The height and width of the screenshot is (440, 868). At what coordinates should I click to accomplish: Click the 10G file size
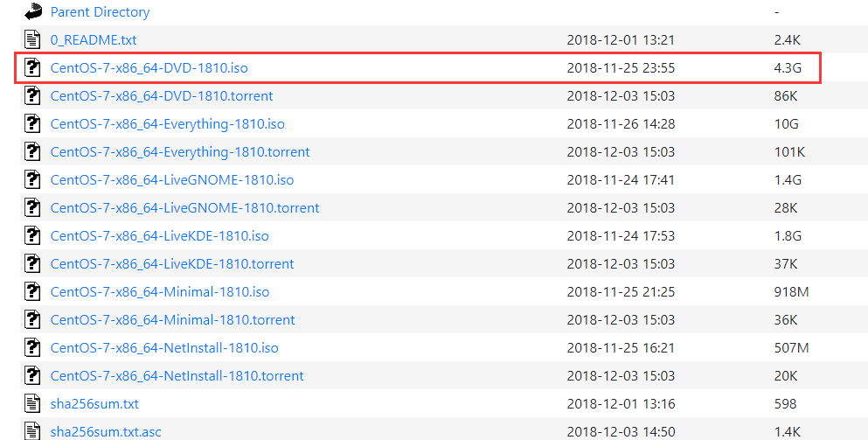point(786,124)
